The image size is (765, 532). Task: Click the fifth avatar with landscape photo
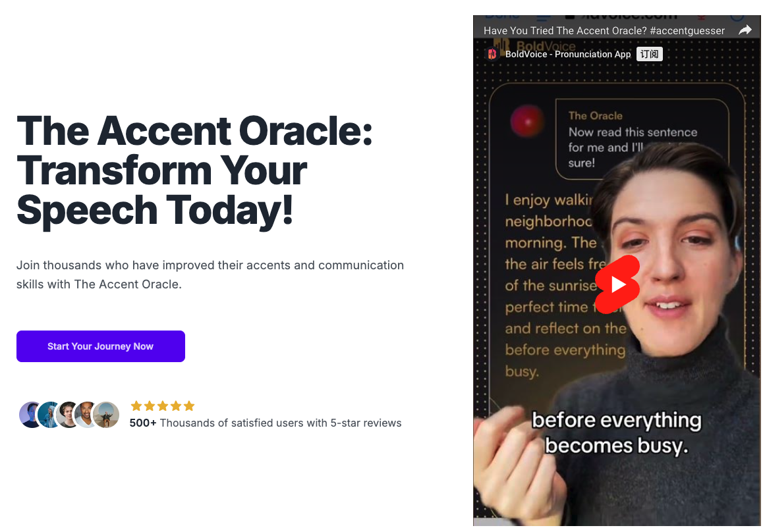(x=106, y=415)
